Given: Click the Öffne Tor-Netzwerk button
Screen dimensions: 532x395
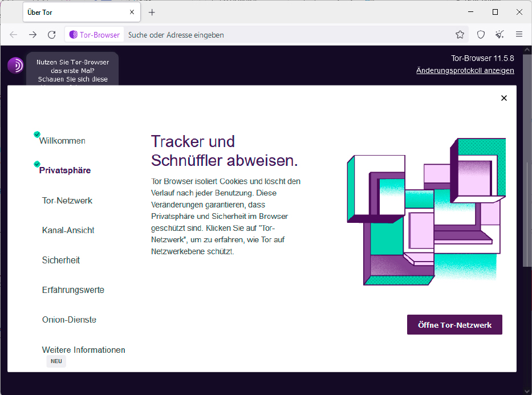Looking at the screenshot, I should (454, 325).
